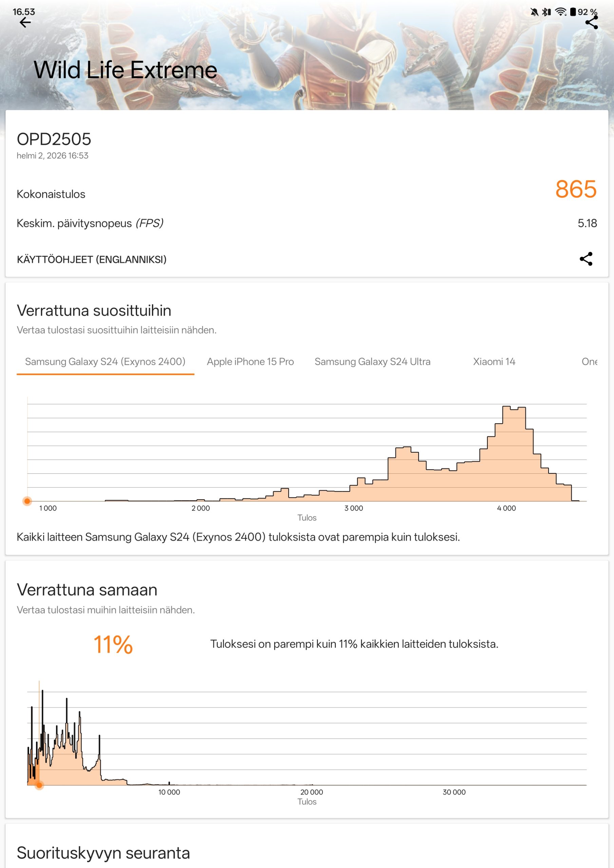This screenshot has height=868, width=614.
Task: Tap the share icon in the result card
Action: (586, 259)
